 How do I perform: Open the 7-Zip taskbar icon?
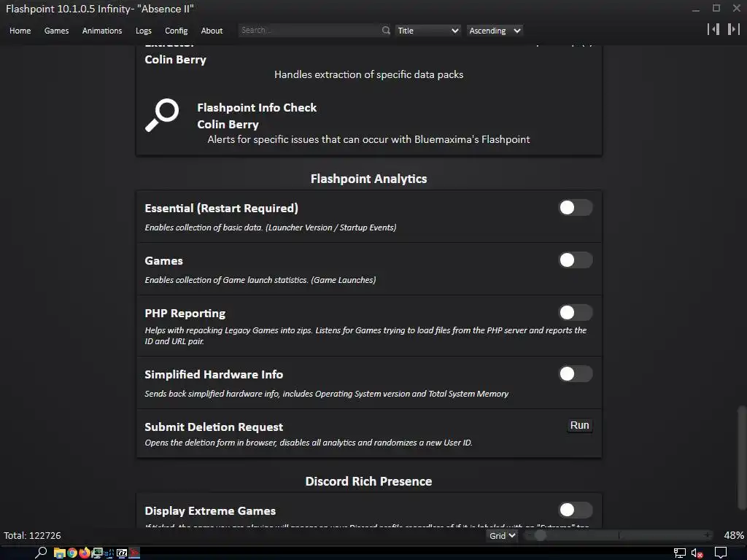(122, 553)
